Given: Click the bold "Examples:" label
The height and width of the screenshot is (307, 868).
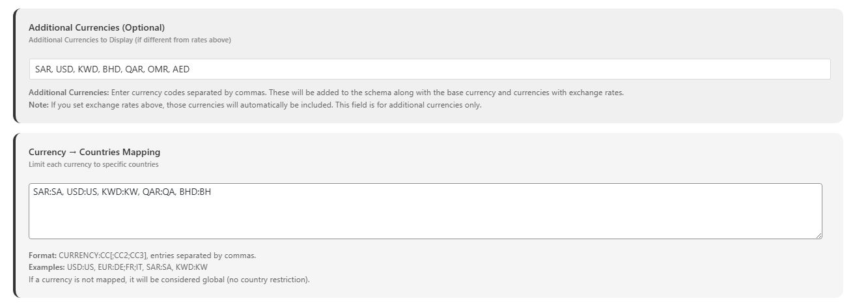Looking at the screenshot, I should [47, 267].
